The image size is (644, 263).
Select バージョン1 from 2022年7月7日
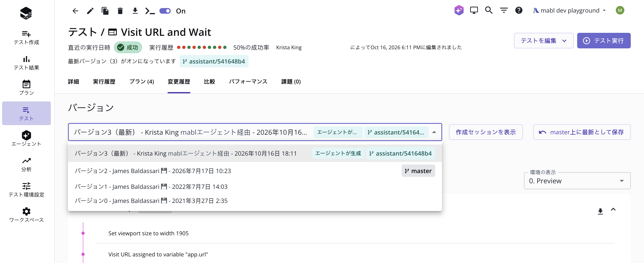pyautogui.click(x=255, y=187)
